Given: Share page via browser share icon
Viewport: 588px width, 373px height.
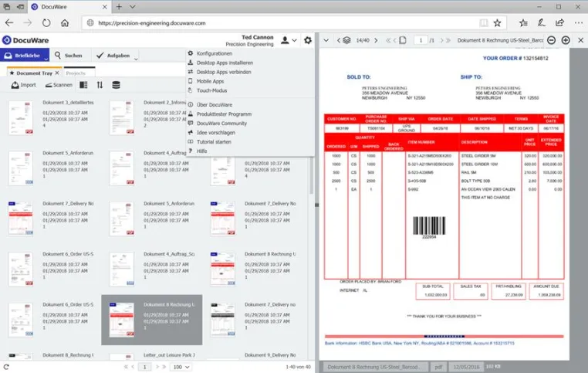Looking at the screenshot, I should pos(560,23).
